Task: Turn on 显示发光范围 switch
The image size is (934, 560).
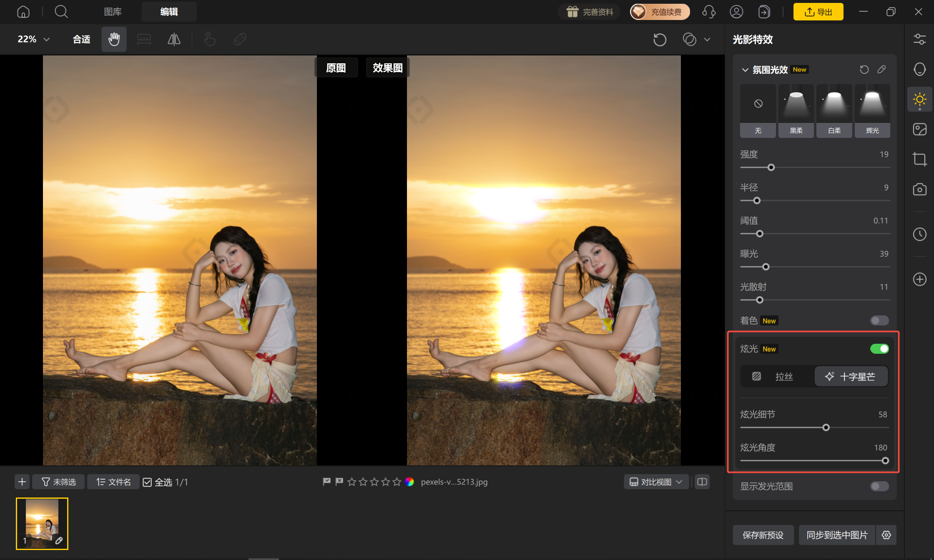Action: pyautogui.click(x=879, y=486)
